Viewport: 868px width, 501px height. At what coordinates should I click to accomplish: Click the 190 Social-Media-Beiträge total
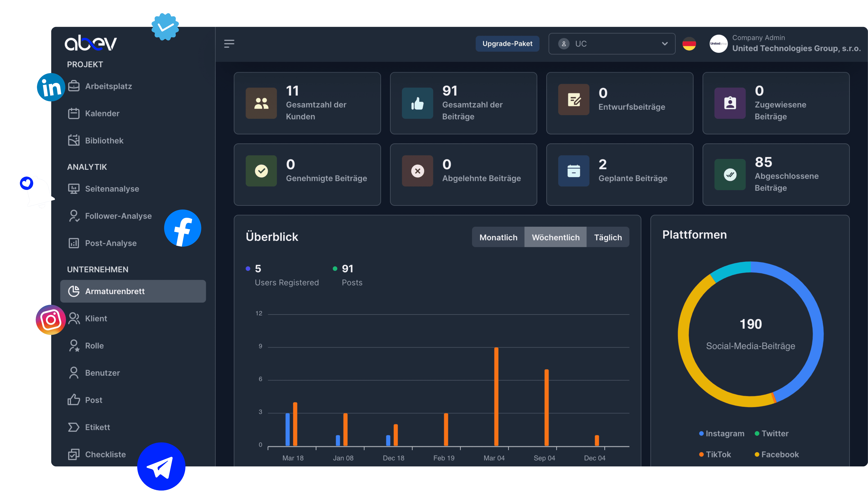pyautogui.click(x=751, y=324)
